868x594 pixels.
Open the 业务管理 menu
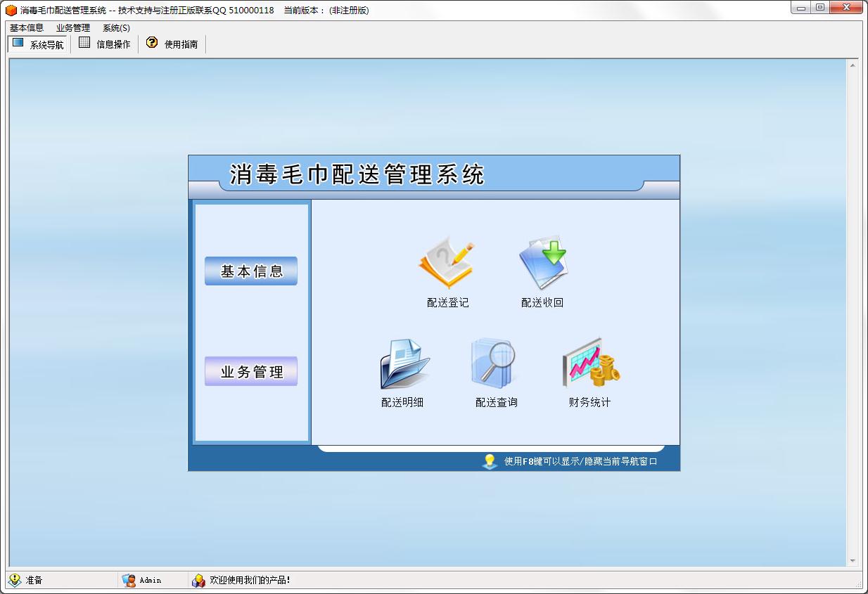click(73, 28)
